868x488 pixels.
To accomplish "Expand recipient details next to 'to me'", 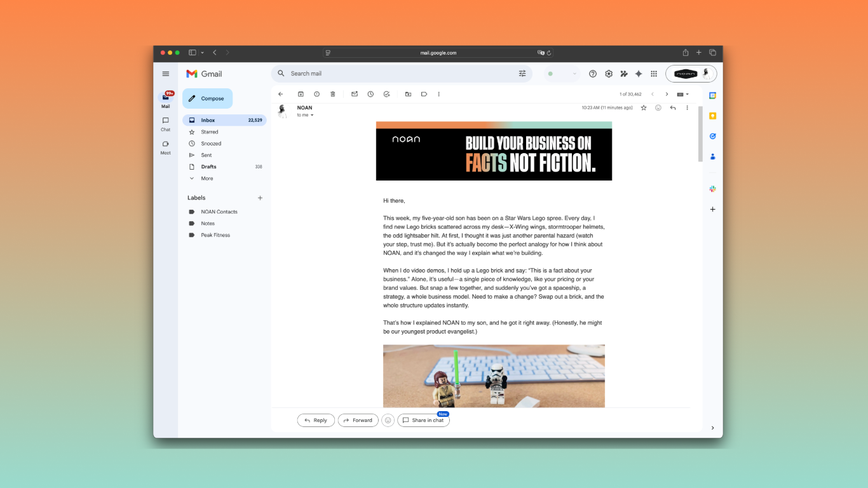I will click(x=312, y=115).
